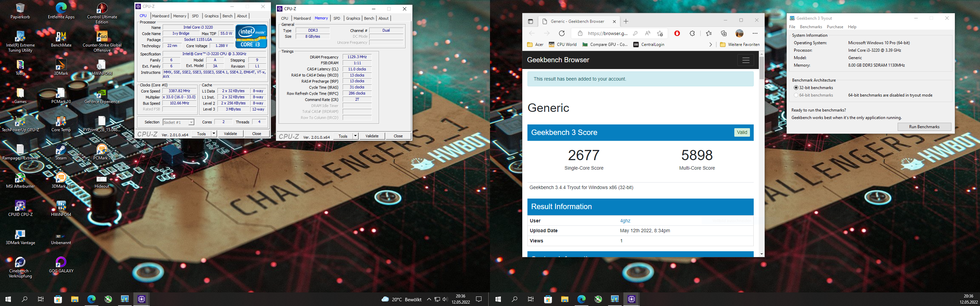Open the Purchase menu in Geekbench 3

[835, 27]
